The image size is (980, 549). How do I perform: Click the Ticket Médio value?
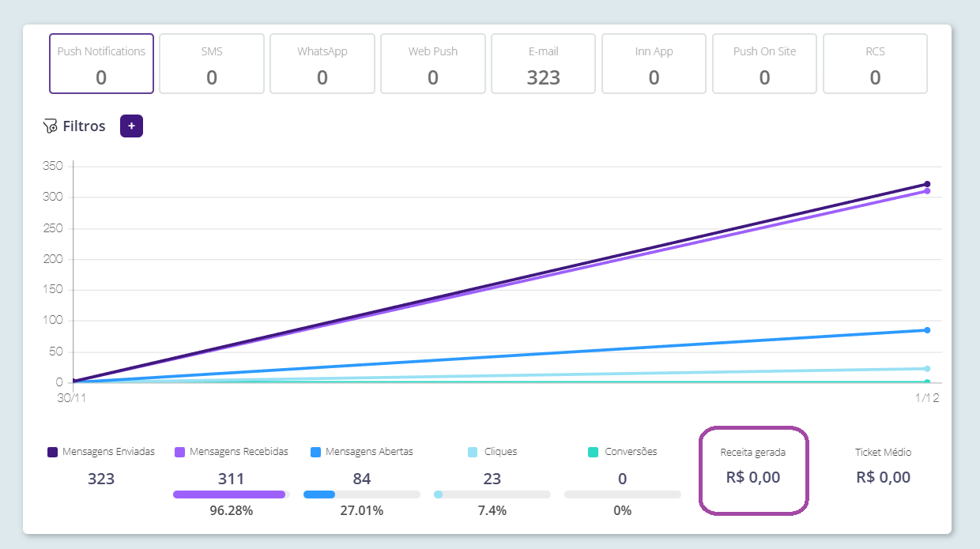click(x=883, y=477)
